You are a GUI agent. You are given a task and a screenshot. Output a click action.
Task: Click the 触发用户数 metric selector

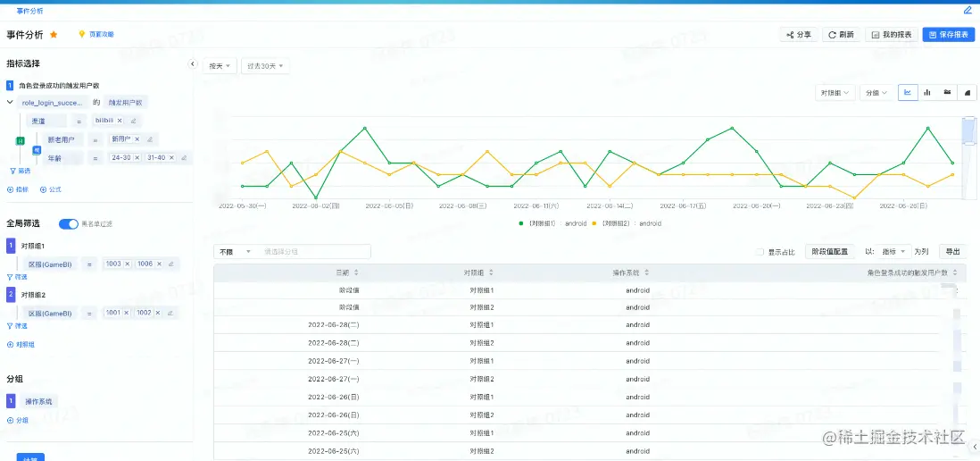click(126, 103)
